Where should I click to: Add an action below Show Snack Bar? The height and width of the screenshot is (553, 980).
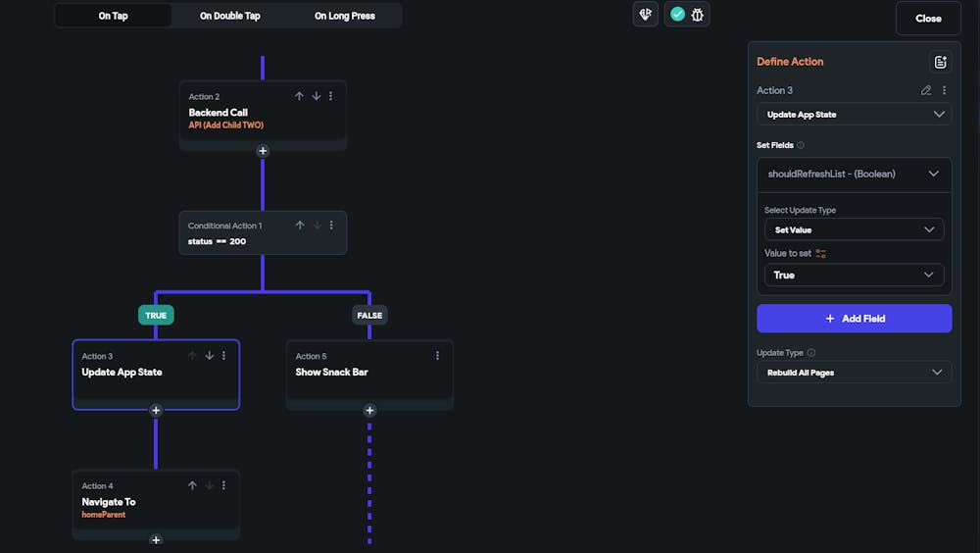[369, 411]
